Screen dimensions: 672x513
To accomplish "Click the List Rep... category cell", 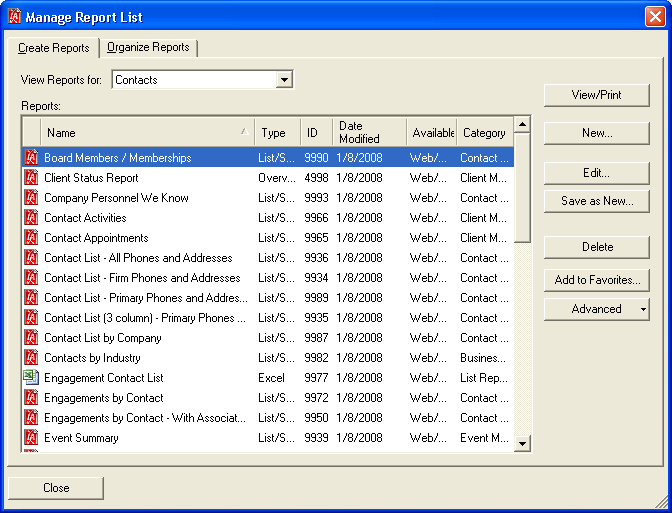I will coord(484,378).
